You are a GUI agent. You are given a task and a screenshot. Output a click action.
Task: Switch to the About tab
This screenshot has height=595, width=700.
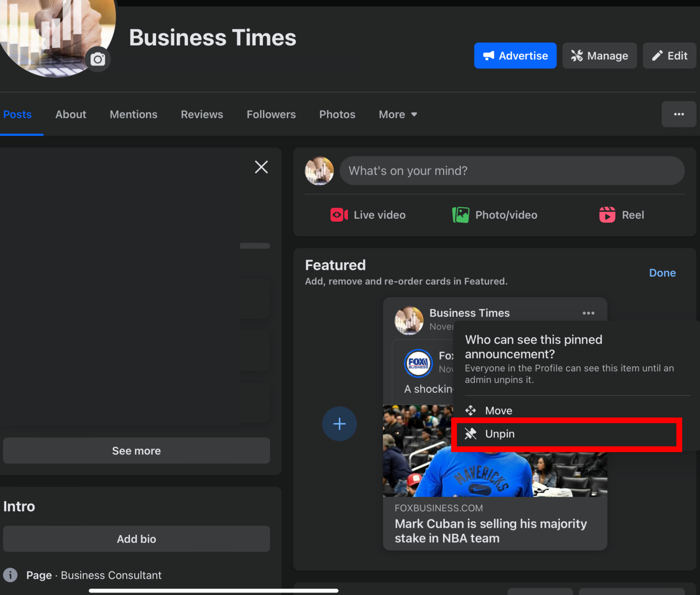tap(71, 114)
